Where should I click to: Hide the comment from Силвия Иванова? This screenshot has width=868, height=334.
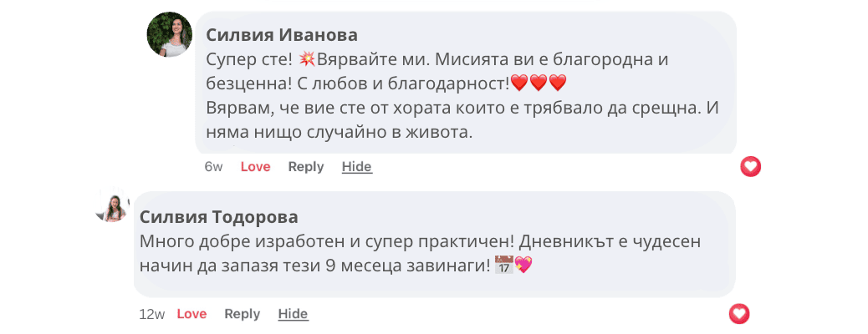click(x=356, y=167)
